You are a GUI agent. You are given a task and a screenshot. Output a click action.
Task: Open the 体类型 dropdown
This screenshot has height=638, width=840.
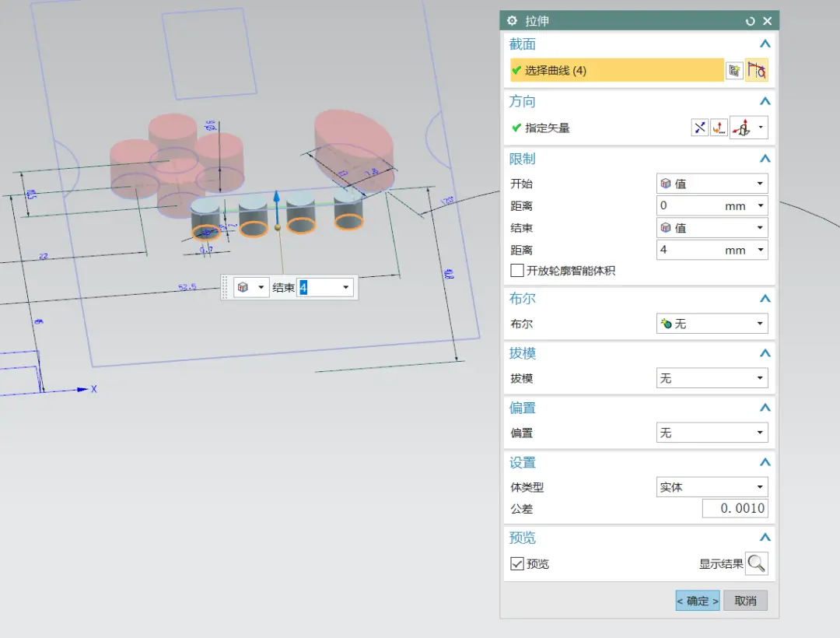tap(712, 487)
